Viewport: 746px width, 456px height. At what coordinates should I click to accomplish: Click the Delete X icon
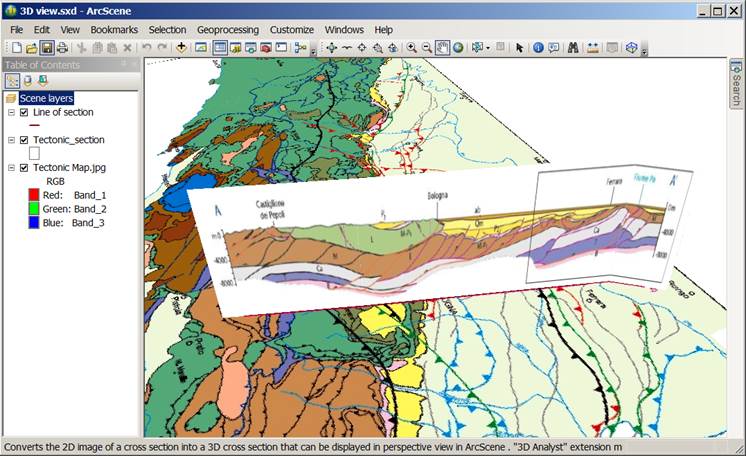(x=127, y=48)
